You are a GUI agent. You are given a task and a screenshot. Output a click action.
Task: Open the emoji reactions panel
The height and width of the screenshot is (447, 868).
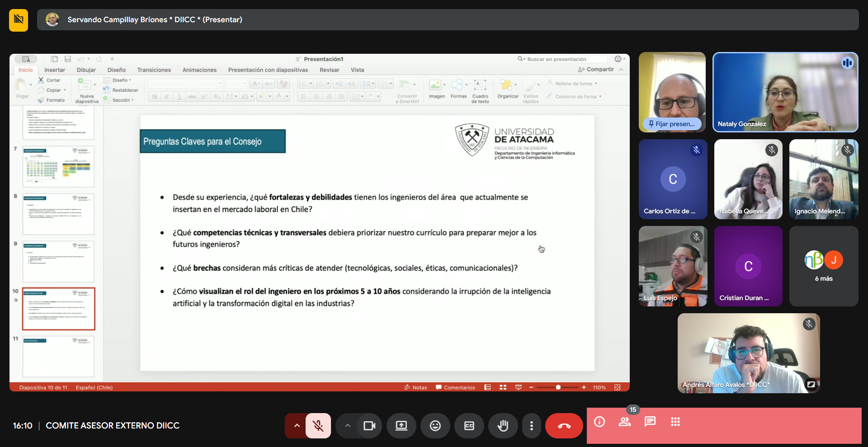[435, 426]
